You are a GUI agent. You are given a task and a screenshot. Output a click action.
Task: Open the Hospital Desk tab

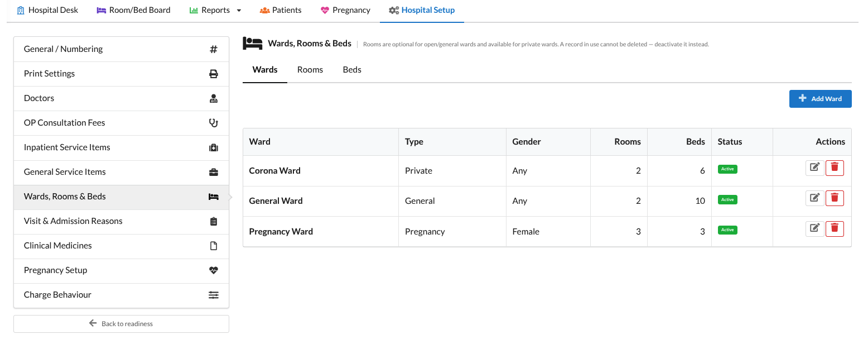tap(47, 10)
